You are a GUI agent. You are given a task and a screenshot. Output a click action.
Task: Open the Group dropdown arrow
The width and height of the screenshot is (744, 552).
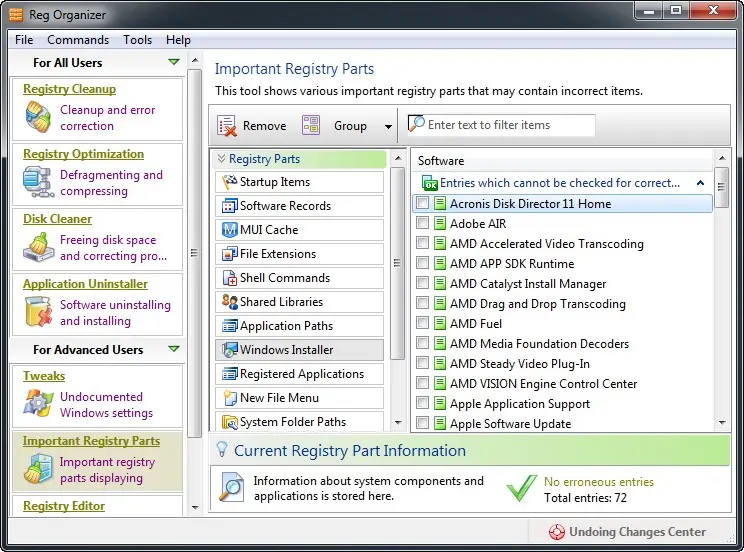[x=388, y=126]
